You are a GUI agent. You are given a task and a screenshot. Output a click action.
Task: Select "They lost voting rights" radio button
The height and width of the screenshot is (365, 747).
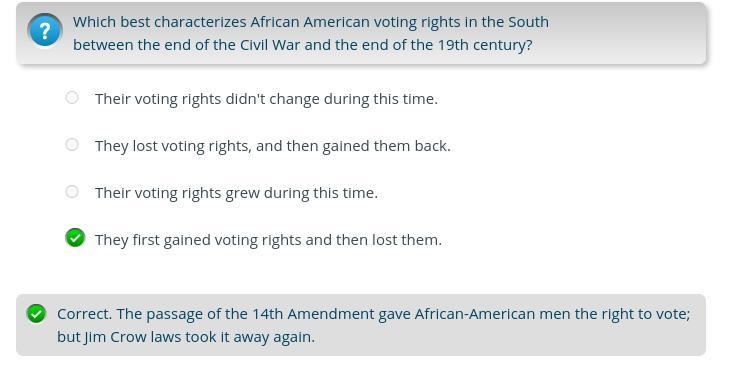tap(72, 144)
